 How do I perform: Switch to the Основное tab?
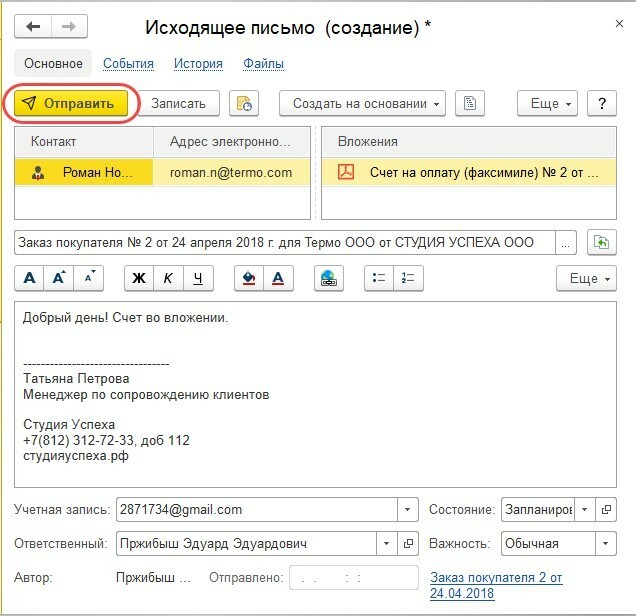[53, 63]
